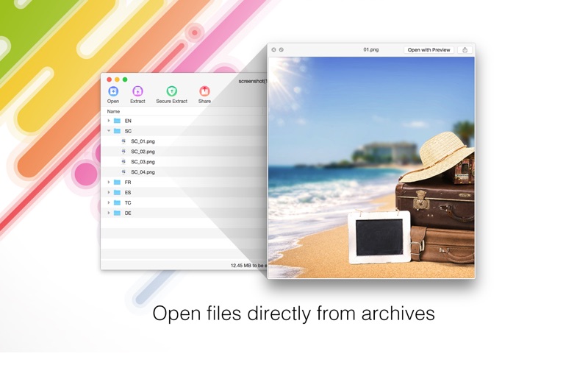
Task: Expand the ES folder
Action: (109, 193)
